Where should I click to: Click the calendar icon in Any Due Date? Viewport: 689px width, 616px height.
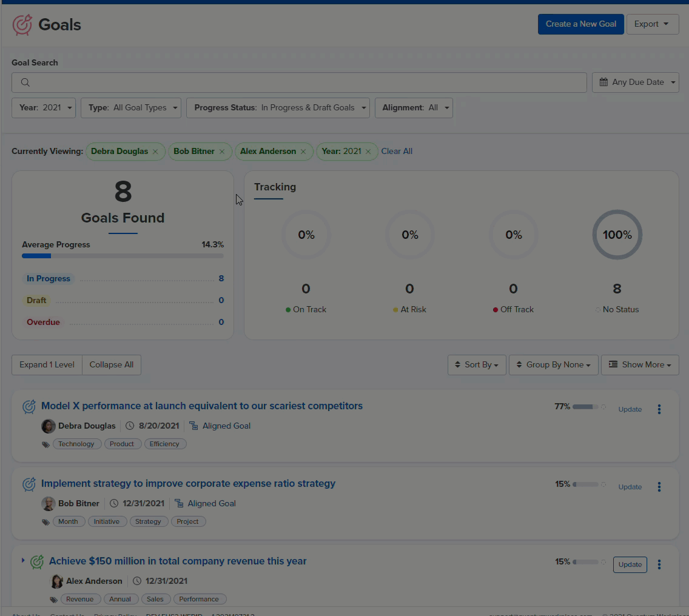[x=603, y=82]
